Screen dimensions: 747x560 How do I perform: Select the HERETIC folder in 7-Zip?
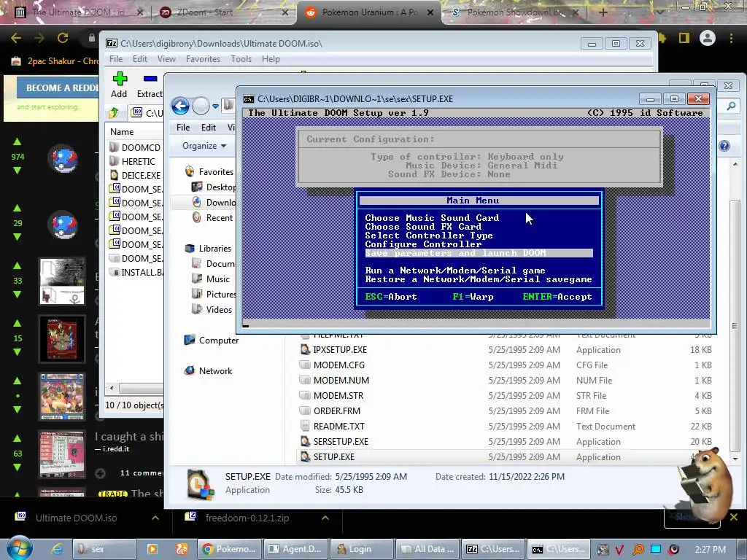[x=133, y=161]
